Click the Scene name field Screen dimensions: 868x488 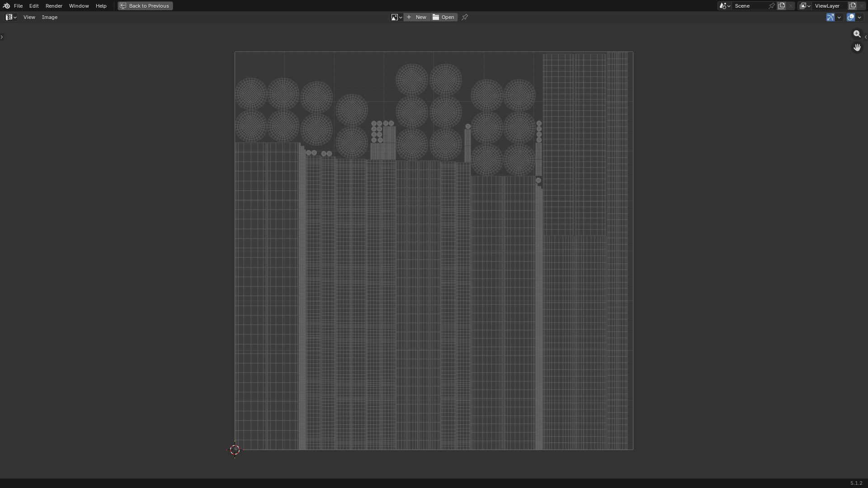[750, 6]
